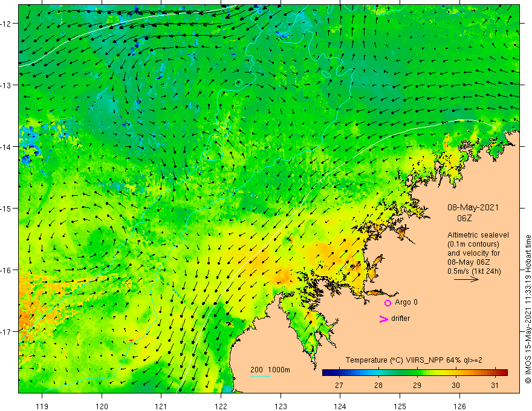Click the -12 latitude axis label
This screenshot has height=411, width=532.
coord(5,24)
